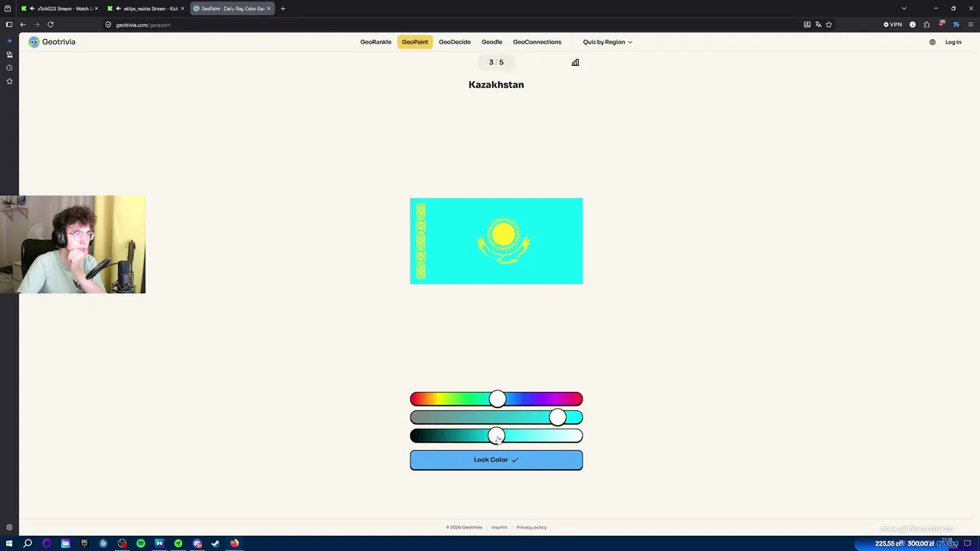This screenshot has height=551, width=980.
Task: Click the Log in link
Action: pos(953,42)
